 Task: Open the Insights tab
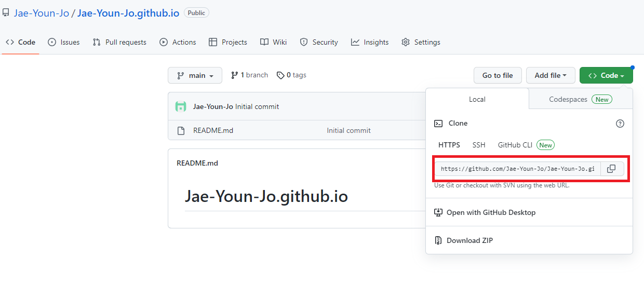click(370, 42)
